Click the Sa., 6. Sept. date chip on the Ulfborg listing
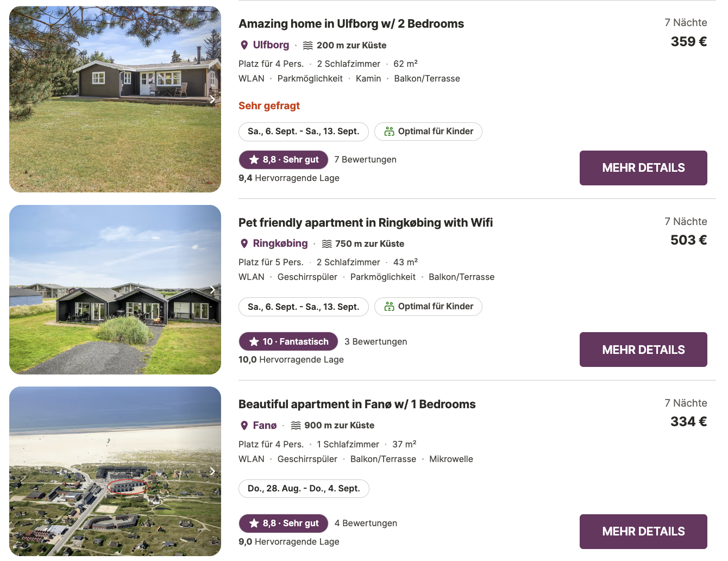The height and width of the screenshot is (561, 728). [x=304, y=132]
